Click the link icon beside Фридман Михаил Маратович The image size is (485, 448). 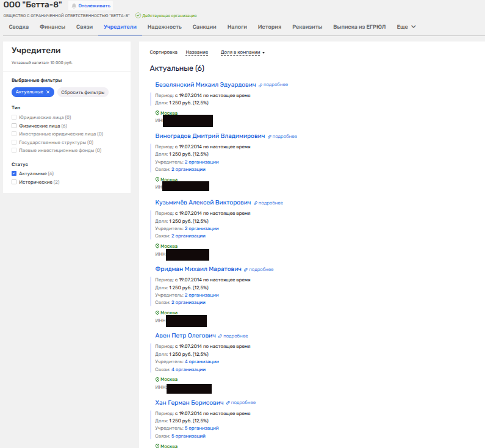click(x=246, y=269)
